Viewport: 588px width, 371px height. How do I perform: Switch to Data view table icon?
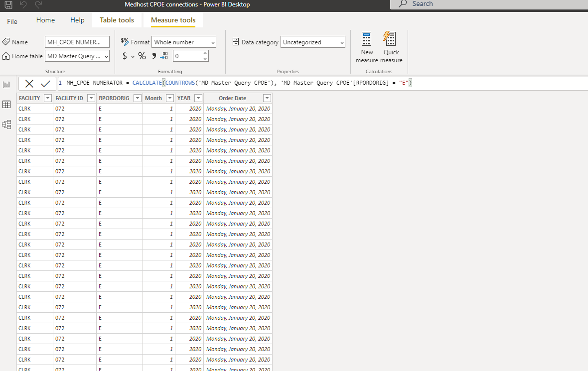click(x=6, y=105)
